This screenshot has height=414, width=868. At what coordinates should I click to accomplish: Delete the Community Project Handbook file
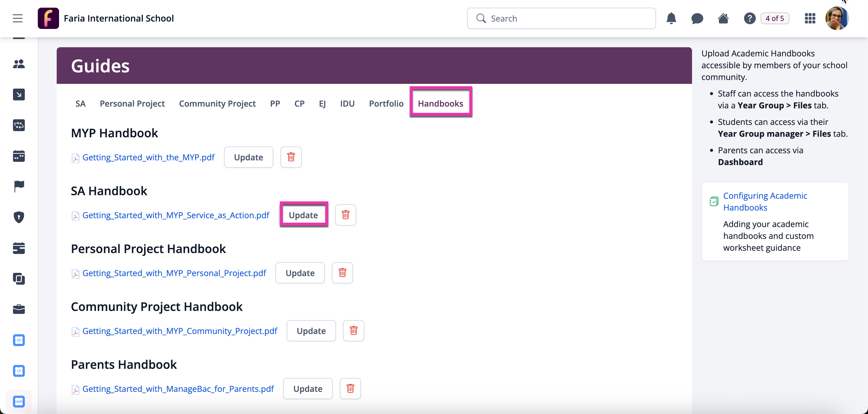click(353, 331)
